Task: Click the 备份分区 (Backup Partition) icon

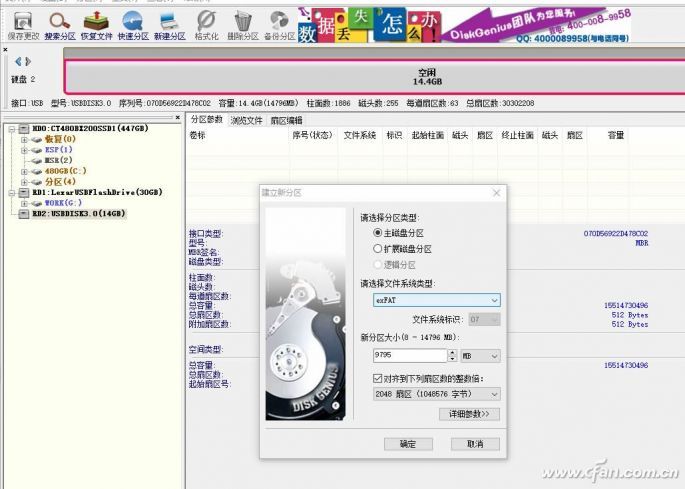Action: coord(278,23)
